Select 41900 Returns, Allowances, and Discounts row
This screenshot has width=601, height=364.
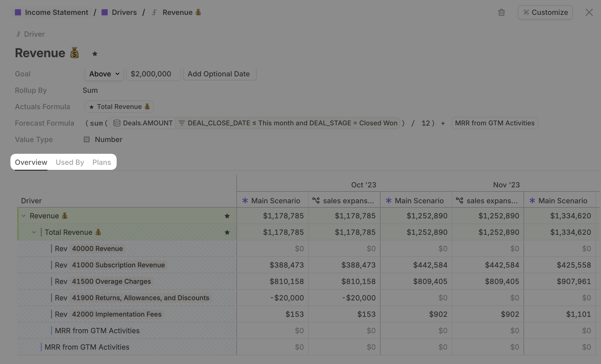127,298
